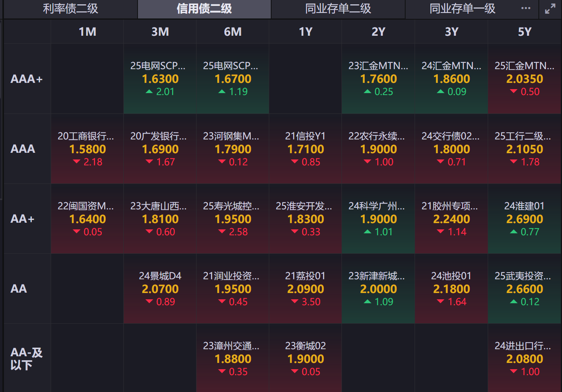Open the 21荔投01 bond cell
Screen dimensions: 562x392
pyautogui.click(x=305, y=289)
